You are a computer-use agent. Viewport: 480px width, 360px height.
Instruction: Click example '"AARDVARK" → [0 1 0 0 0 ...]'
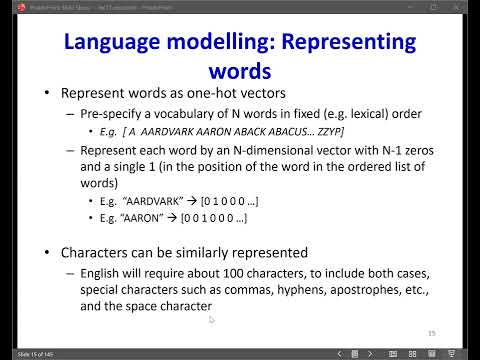pos(190,201)
